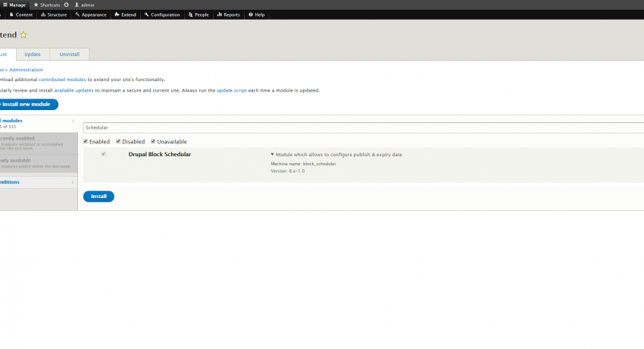Open the admin user menu
Image resolution: width=644 pixels, height=349 pixels.
click(84, 5)
